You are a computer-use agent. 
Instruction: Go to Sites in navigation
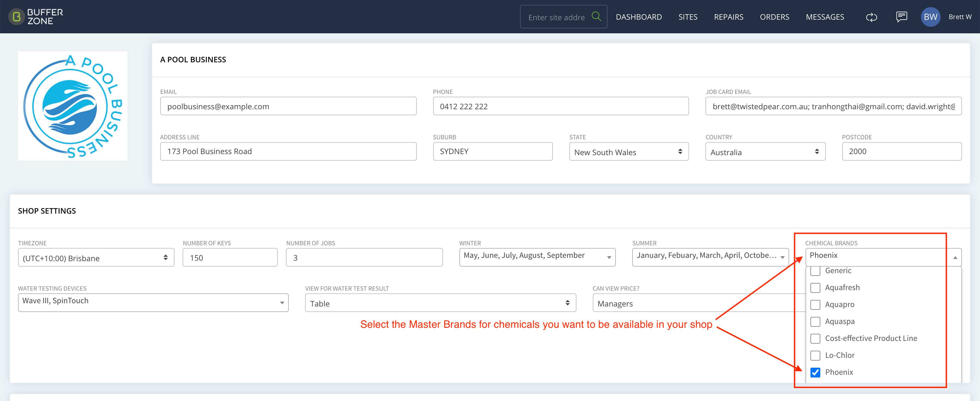pos(688,17)
